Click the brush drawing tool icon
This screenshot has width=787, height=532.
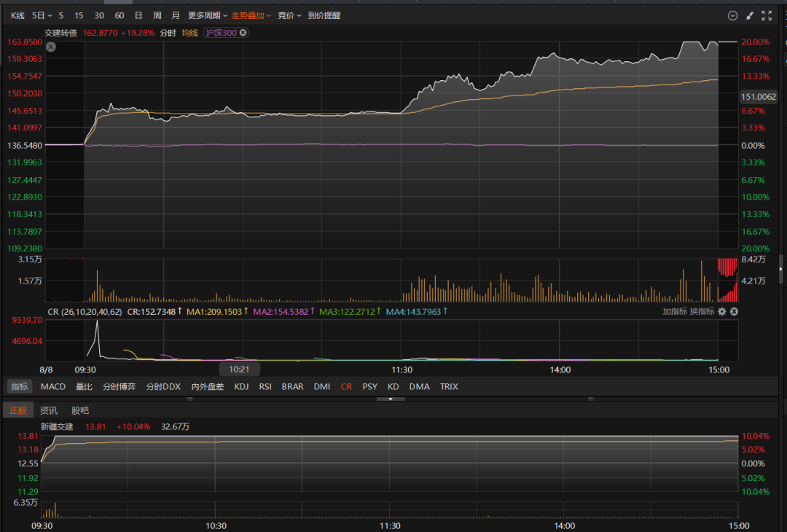750,15
